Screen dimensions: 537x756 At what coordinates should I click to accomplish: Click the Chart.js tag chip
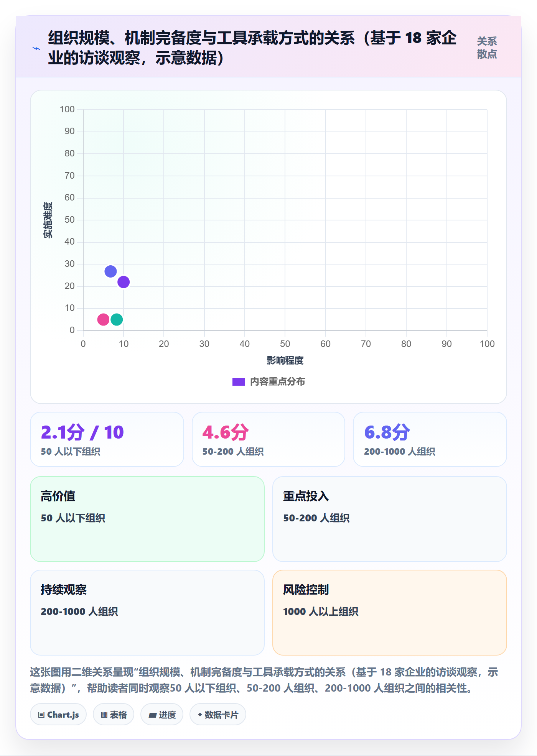click(58, 715)
